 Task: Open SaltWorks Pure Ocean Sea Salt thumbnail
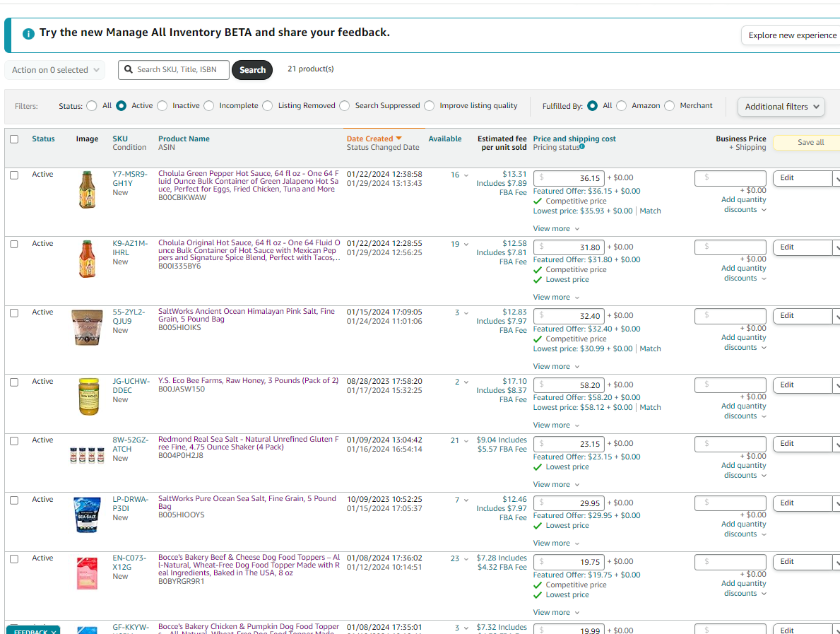(x=87, y=515)
